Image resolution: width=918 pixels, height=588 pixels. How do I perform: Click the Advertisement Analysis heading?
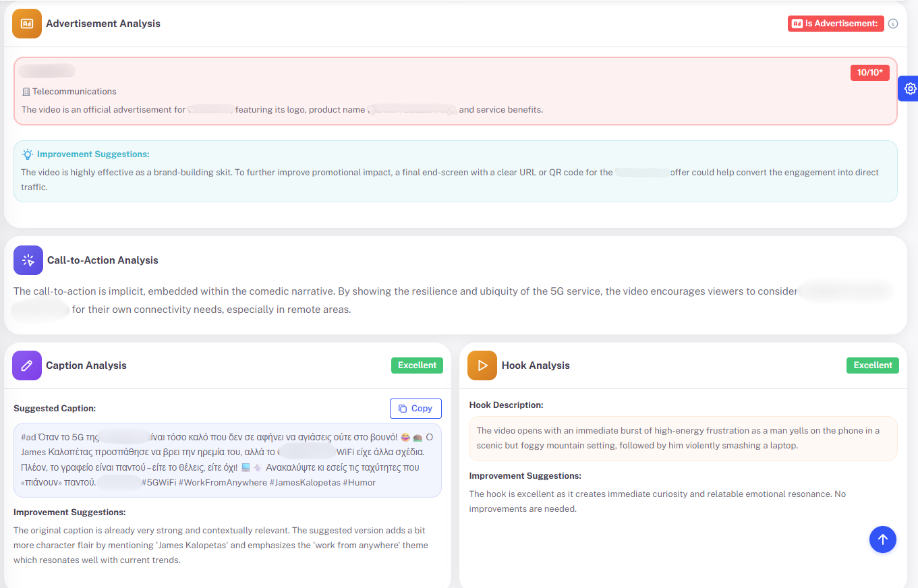103,24
